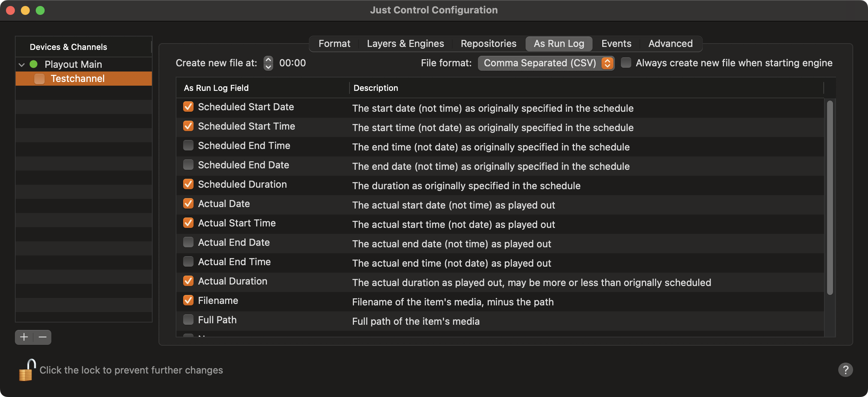Switch to the Advanced tab
The height and width of the screenshot is (397, 868).
click(x=670, y=44)
